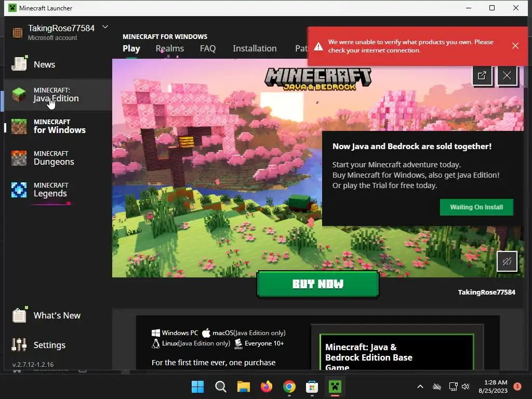Click the network status tray icon
Screen dimensions: 532x399
tap(453, 387)
